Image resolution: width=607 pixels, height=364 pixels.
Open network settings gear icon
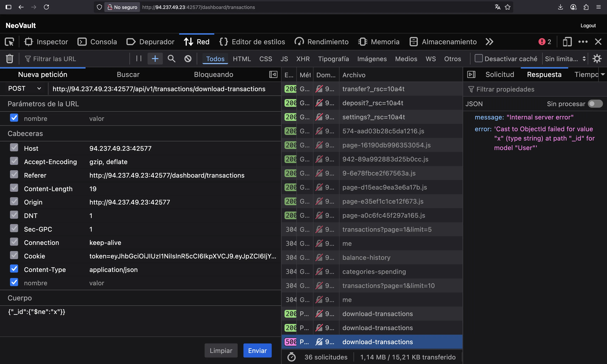pyautogui.click(x=597, y=59)
